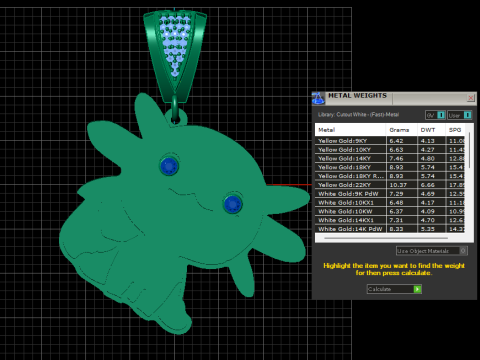Toggle Use Object Materials option

click(x=432, y=251)
